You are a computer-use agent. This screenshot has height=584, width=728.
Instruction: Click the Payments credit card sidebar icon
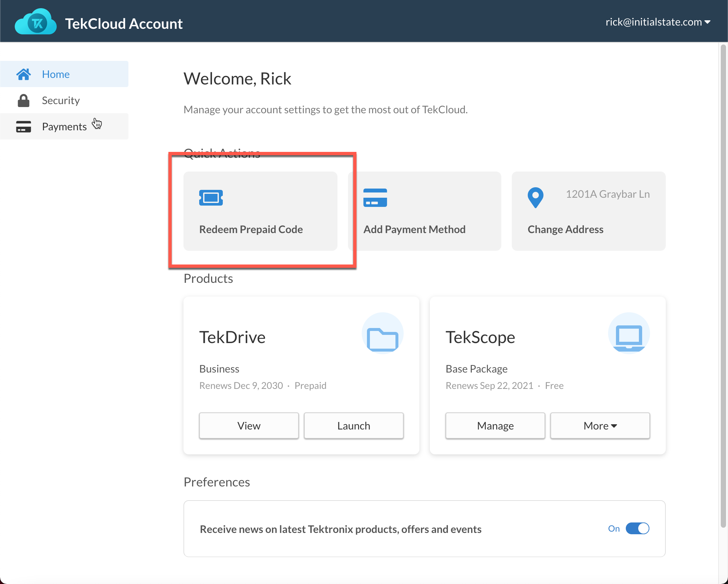click(x=23, y=126)
